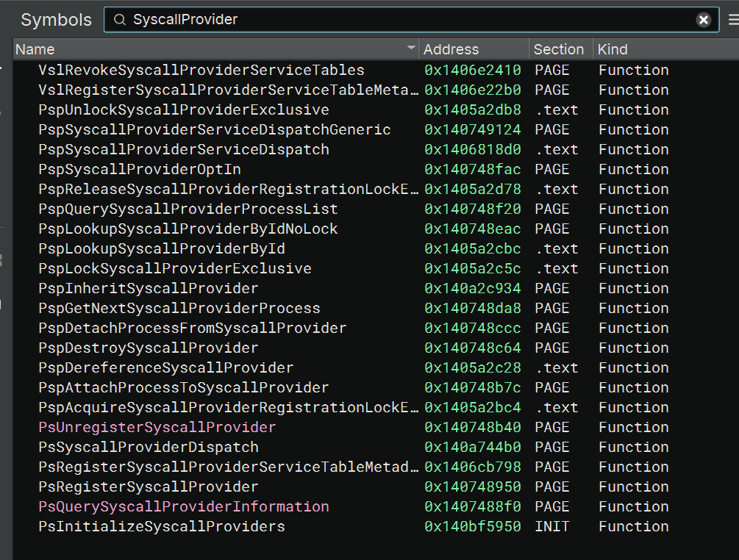This screenshot has width=739, height=560.
Task: Select VslRevokeSyscallProviderServiceTables symbol
Action: (201, 70)
